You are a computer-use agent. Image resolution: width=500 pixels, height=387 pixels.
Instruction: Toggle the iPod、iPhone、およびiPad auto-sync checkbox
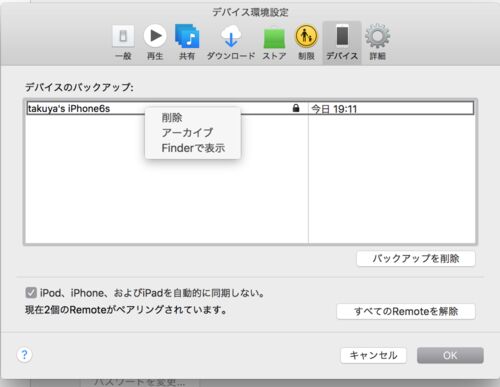31,293
